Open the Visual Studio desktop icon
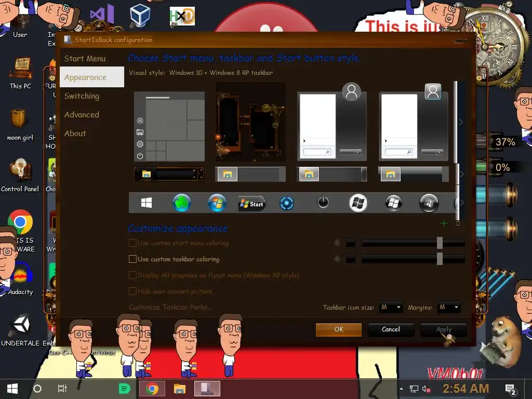This screenshot has width=532, height=399. (102, 14)
